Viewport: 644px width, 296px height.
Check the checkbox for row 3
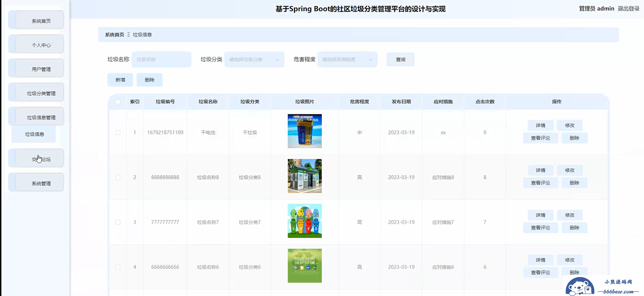coord(118,222)
